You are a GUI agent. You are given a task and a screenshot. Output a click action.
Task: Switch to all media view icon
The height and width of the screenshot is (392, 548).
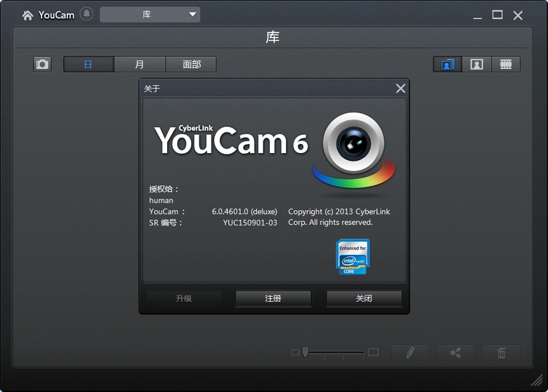pyautogui.click(x=447, y=64)
